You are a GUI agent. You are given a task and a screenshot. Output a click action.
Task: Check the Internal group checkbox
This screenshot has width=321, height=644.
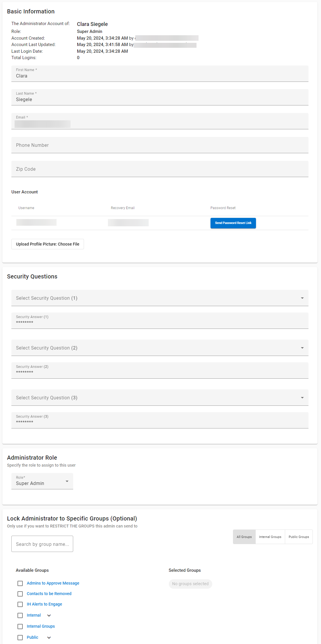pyautogui.click(x=20, y=615)
